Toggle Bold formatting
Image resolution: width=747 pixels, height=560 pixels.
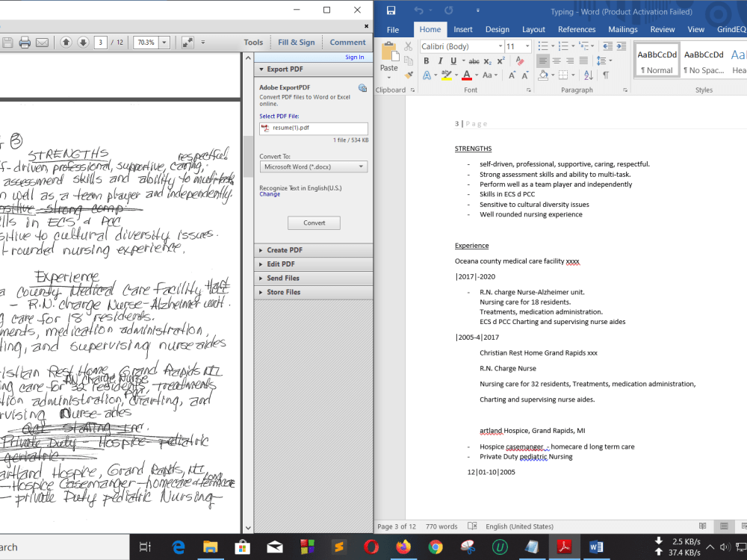(427, 61)
